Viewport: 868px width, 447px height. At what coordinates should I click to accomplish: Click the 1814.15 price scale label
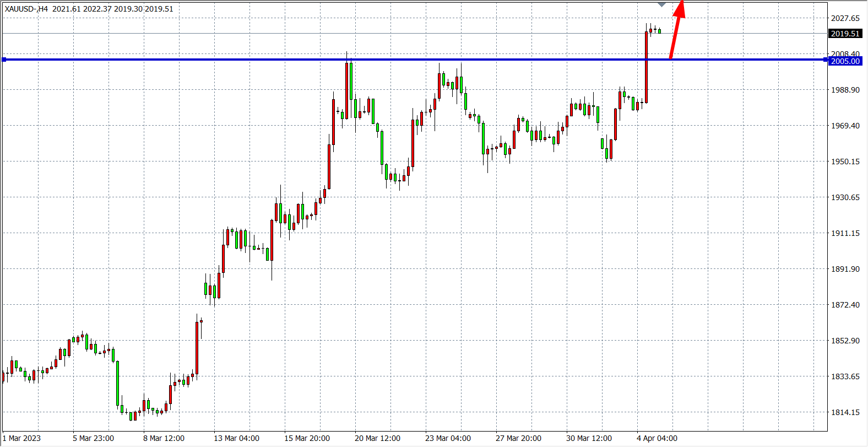pos(845,412)
